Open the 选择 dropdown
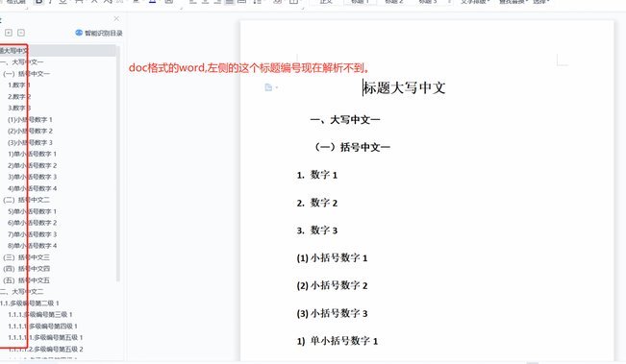 tap(541, 2)
